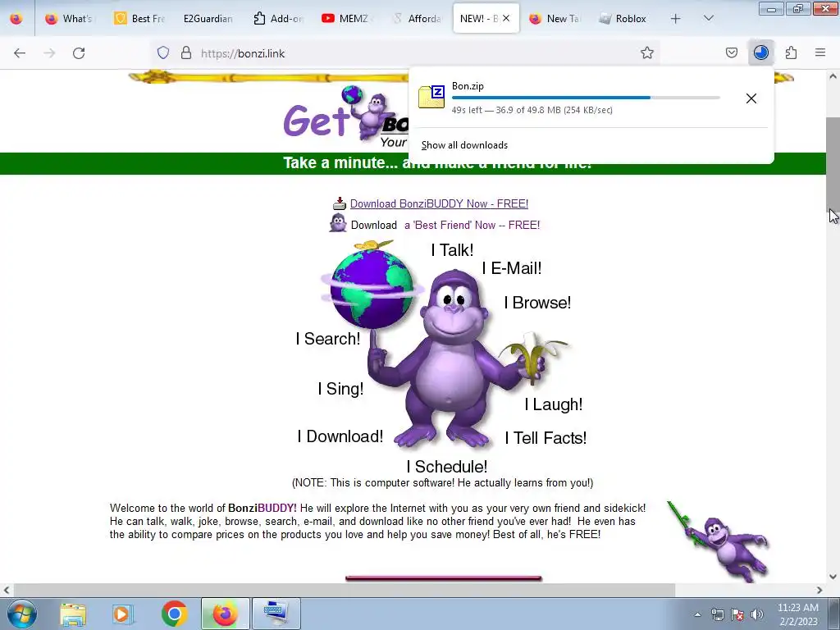Open the Firefox application menu
The image size is (840, 630).
pyautogui.click(x=820, y=53)
